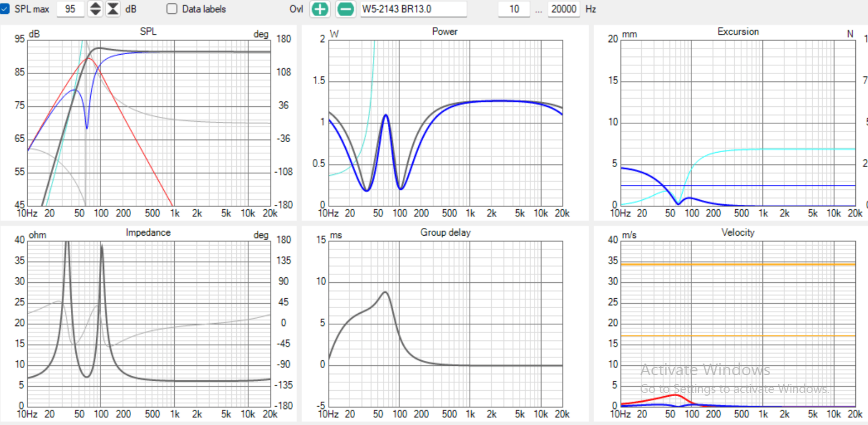
Task: Click the W unit label on Power chart
Action: [x=334, y=34]
